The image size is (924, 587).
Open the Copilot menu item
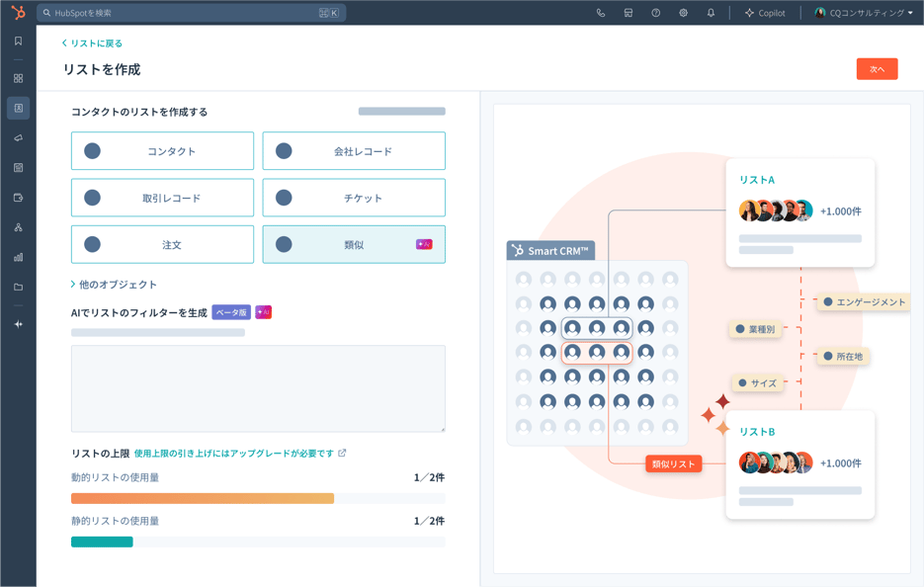[765, 13]
